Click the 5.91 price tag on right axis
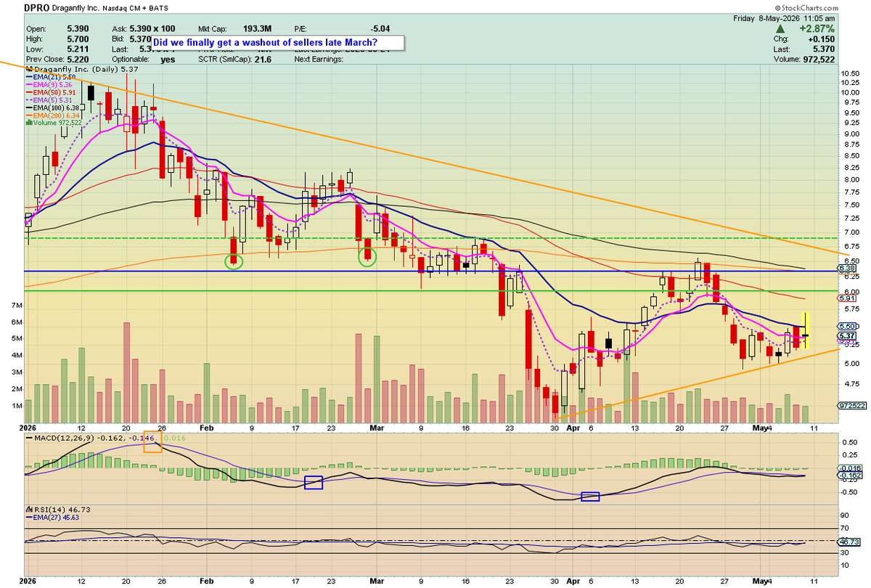871x588 pixels. point(848,298)
